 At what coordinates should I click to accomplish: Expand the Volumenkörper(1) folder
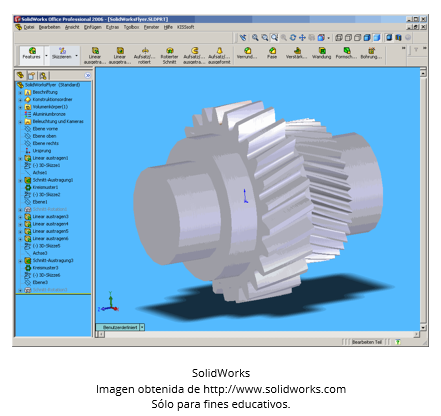click(20, 107)
